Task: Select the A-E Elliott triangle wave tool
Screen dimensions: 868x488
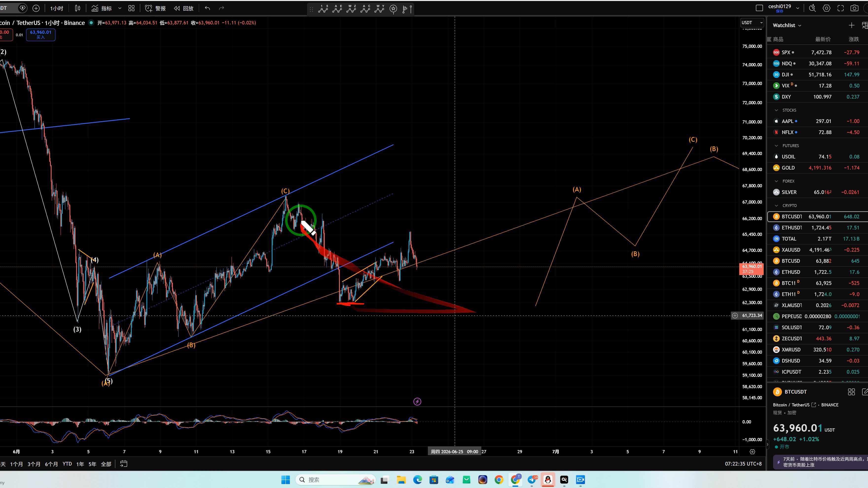Action: pyautogui.click(x=337, y=9)
